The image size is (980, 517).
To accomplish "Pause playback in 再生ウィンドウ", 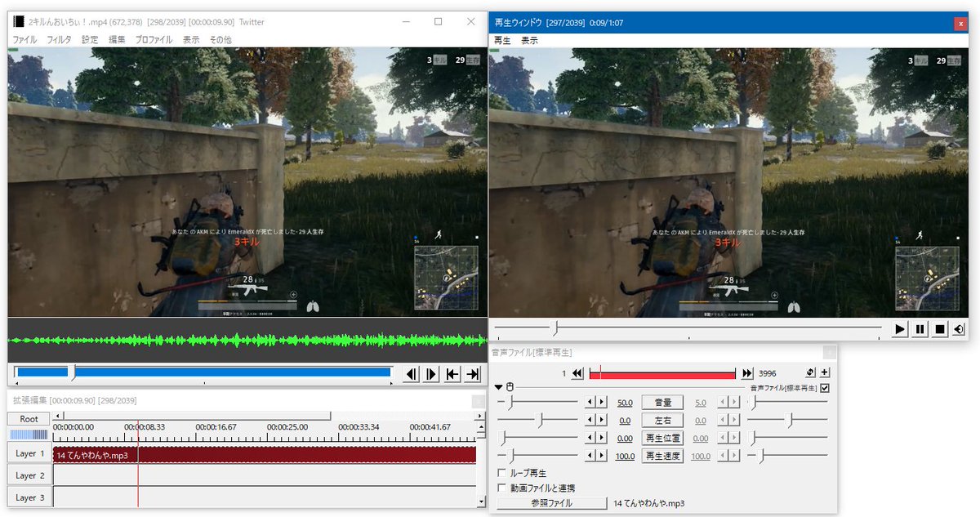I will tap(920, 329).
